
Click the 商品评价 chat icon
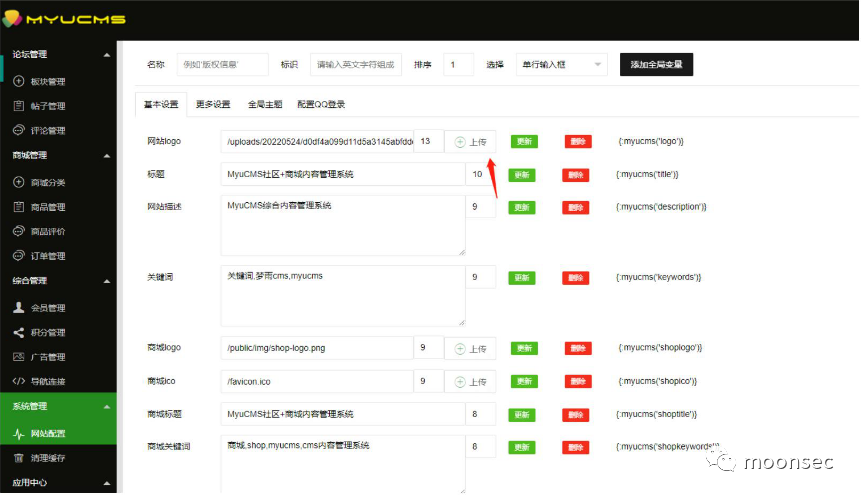point(19,231)
